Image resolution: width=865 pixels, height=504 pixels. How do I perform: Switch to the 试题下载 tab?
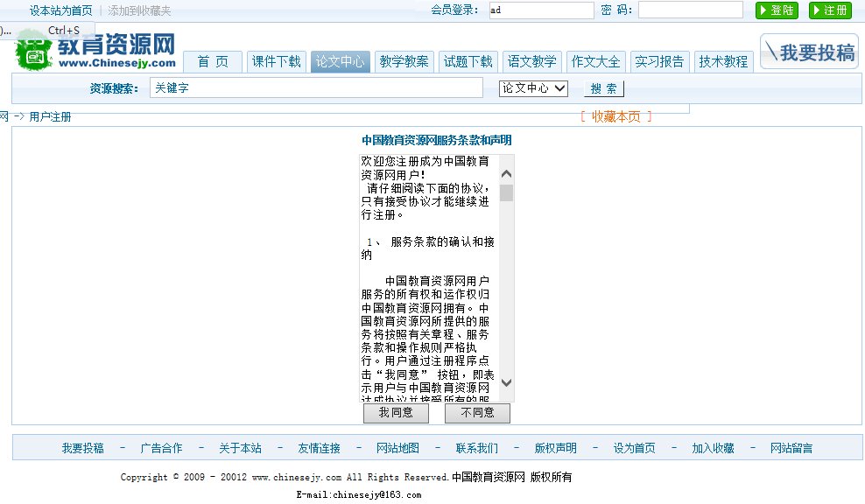coord(468,61)
